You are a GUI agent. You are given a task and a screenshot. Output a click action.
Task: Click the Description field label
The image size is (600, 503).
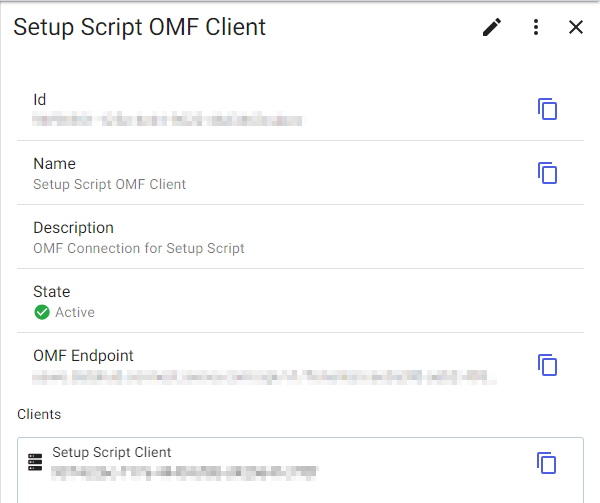[73, 228]
